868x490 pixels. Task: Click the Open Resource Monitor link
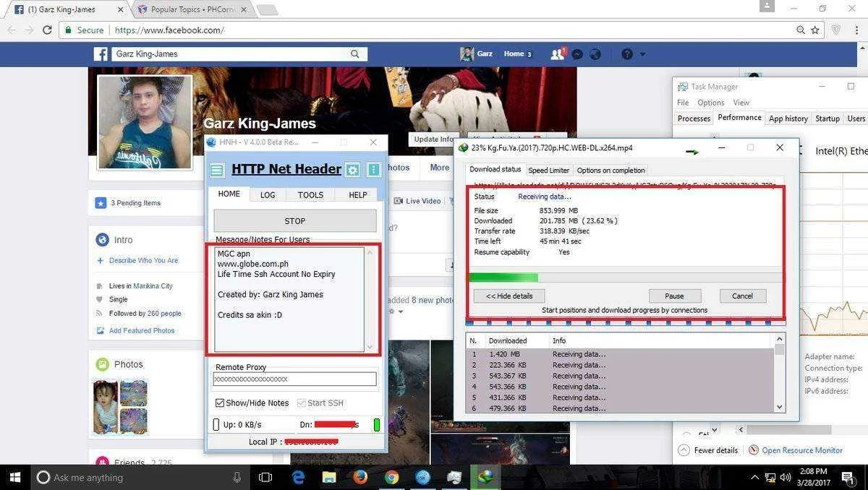(x=802, y=450)
